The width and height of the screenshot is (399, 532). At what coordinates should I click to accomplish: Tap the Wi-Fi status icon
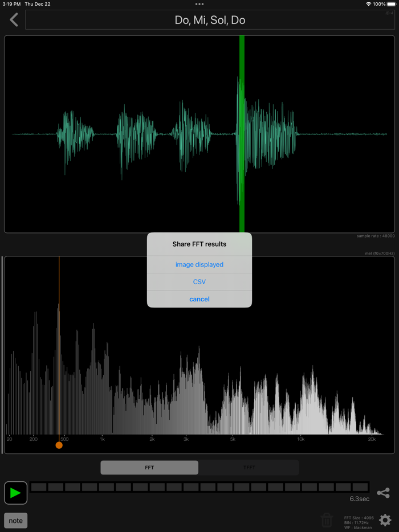click(x=368, y=4)
